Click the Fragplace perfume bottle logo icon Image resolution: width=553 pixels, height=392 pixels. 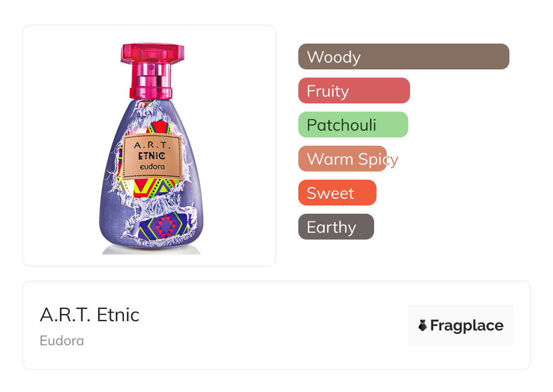click(423, 325)
